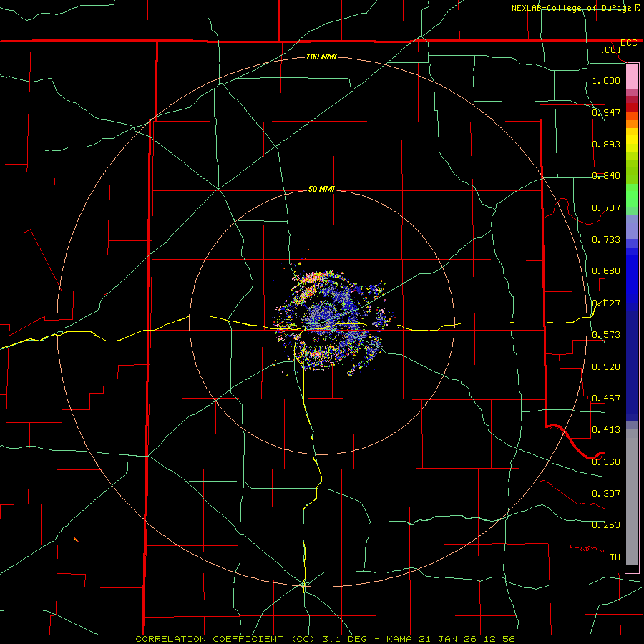Pick the bright green band of the color bar
Viewport: 644px width, 644px height.
pyautogui.click(x=632, y=195)
